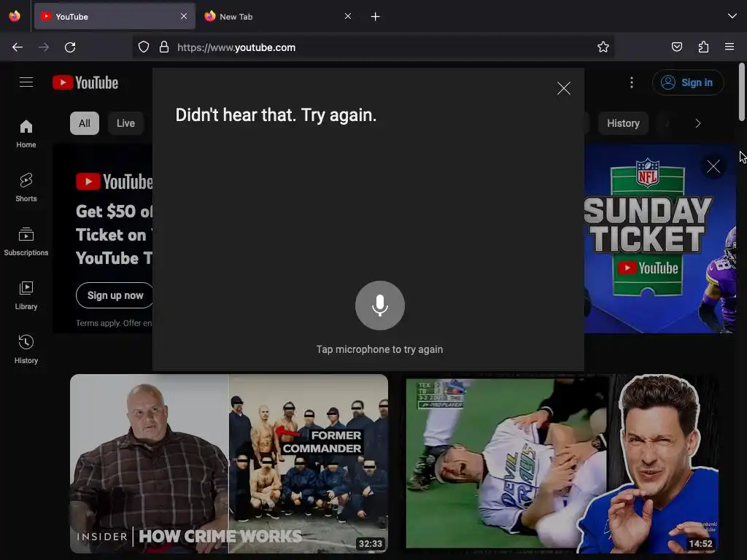The image size is (747, 560).
Task: Go forward in browser history
Action: tap(44, 47)
